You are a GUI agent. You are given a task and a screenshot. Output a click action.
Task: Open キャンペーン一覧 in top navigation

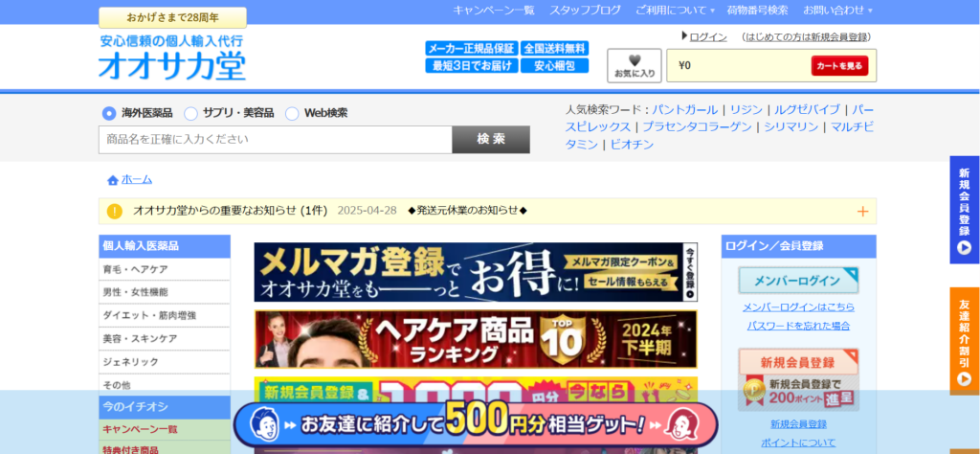494,10
